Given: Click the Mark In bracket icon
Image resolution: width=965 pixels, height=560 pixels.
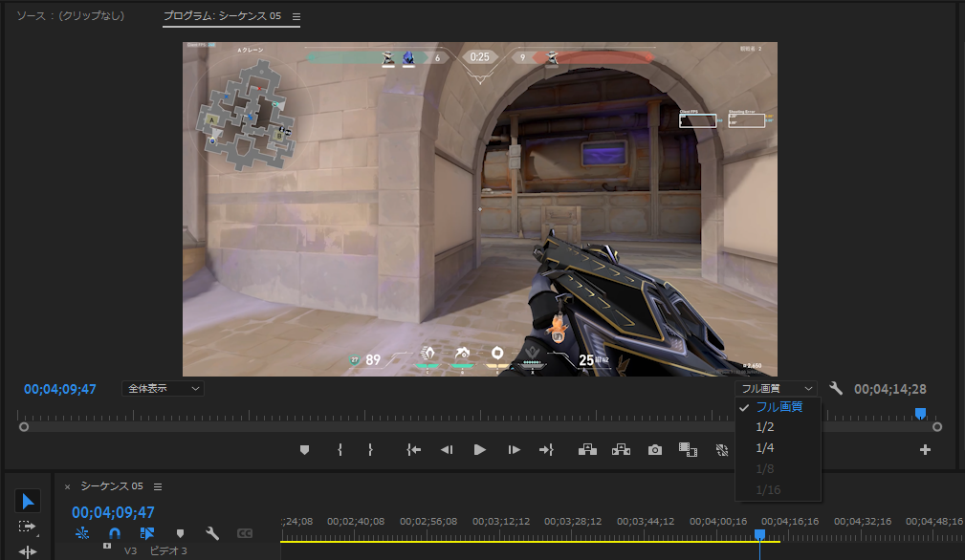Looking at the screenshot, I should [340, 450].
